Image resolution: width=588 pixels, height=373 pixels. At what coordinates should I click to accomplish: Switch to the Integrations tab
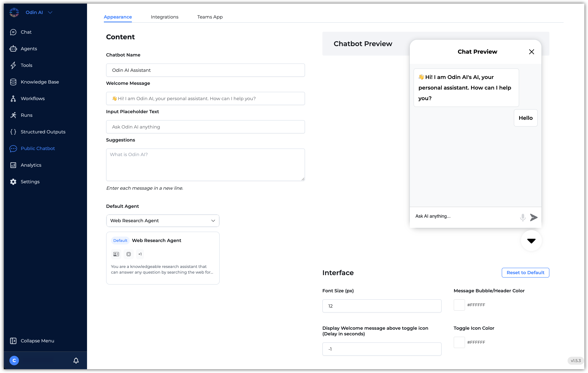[x=165, y=17]
